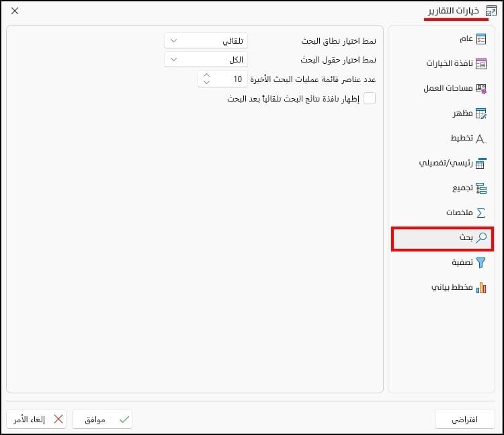This screenshot has width=504, height=435.
Task: Click the خيارات التقارير title bar icon
Action: pyautogui.click(x=491, y=11)
